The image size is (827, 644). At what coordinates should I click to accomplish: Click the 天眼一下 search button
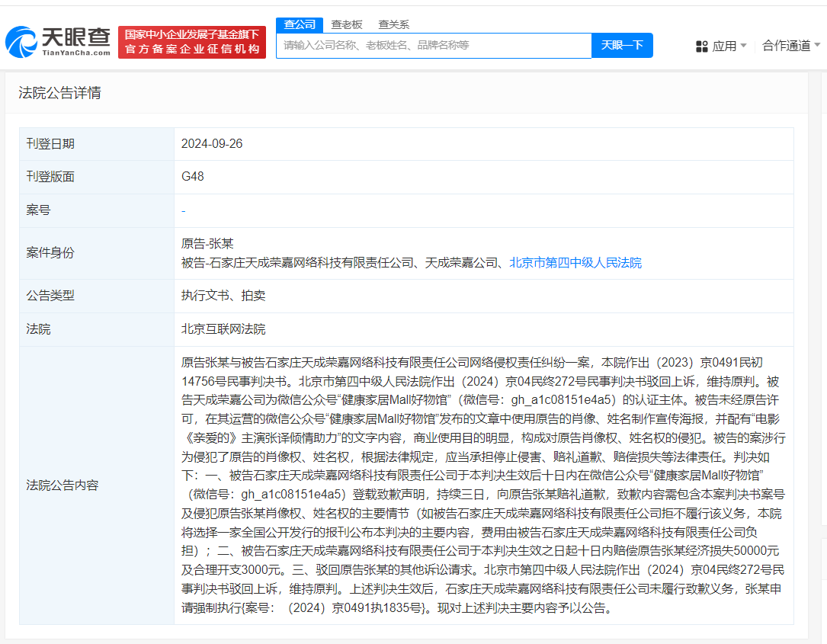pos(622,46)
